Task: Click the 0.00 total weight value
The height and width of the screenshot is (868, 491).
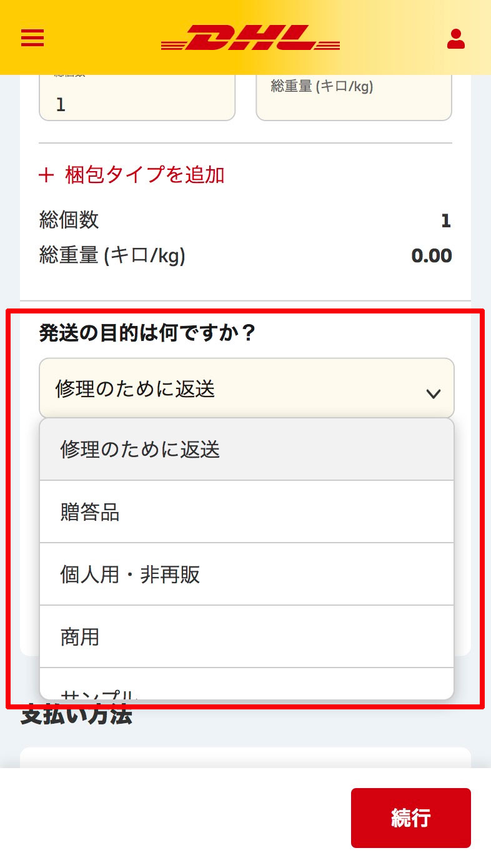Action: 431,255
